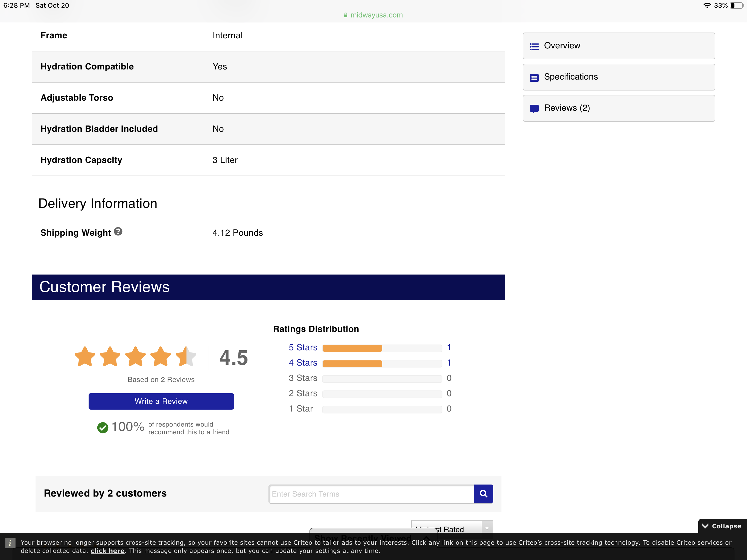Click the 4 Stars count number
Image resolution: width=747 pixels, height=560 pixels.
tap(449, 363)
